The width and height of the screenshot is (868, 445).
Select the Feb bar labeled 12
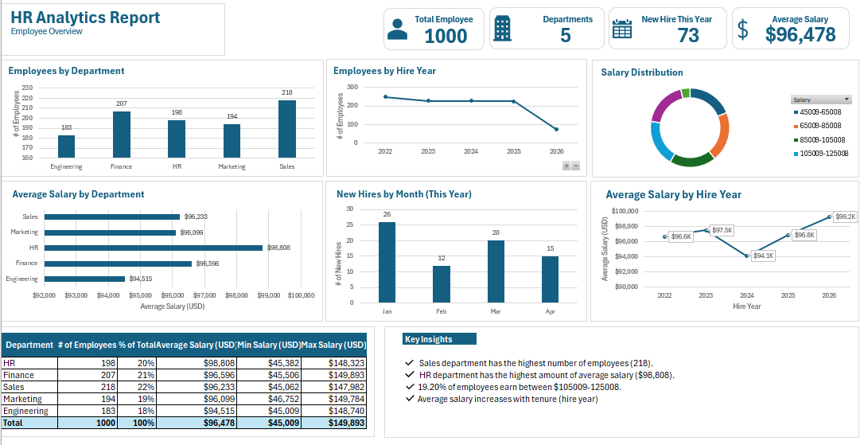442,284
